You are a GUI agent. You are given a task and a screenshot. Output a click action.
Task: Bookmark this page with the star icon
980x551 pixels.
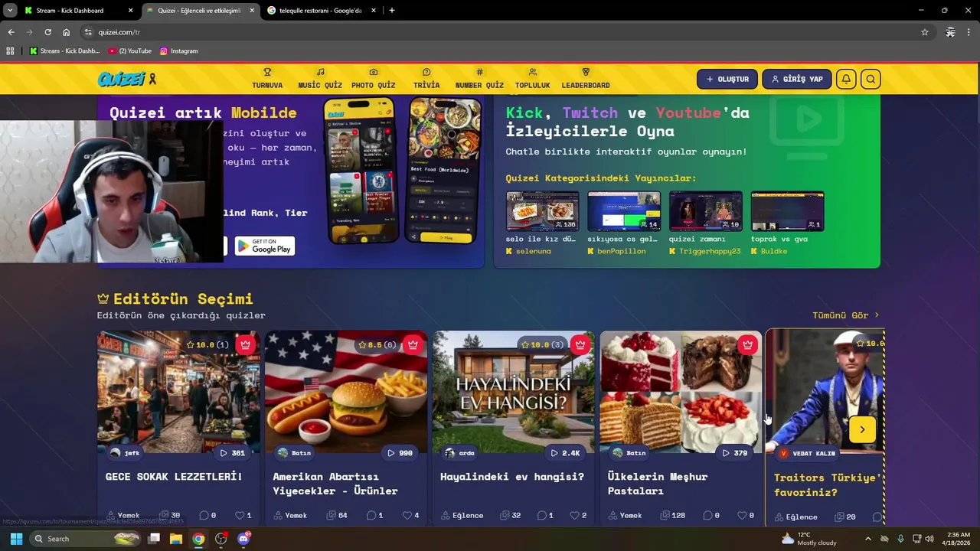point(925,32)
